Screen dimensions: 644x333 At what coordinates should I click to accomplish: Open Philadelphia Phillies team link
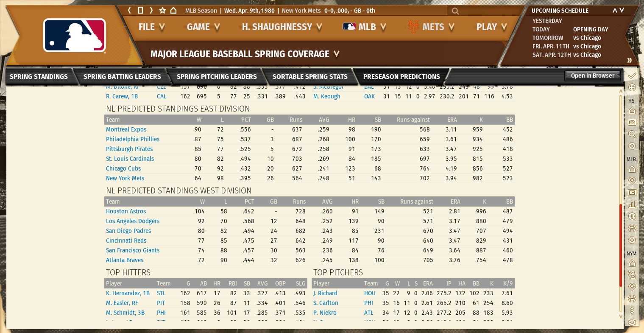pyautogui.click(x=133, y=139)
